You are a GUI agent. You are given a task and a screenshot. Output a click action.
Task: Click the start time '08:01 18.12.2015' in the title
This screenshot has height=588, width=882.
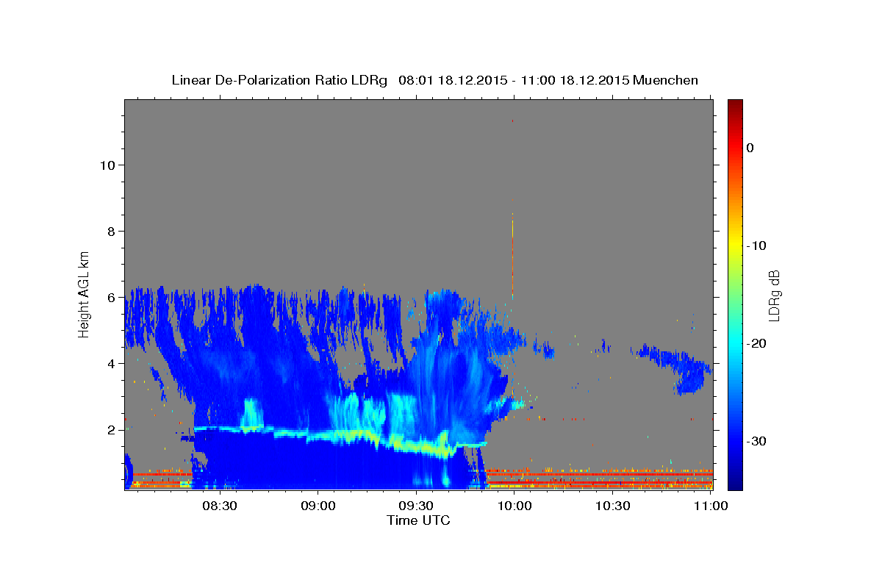[x=452, y=80]
